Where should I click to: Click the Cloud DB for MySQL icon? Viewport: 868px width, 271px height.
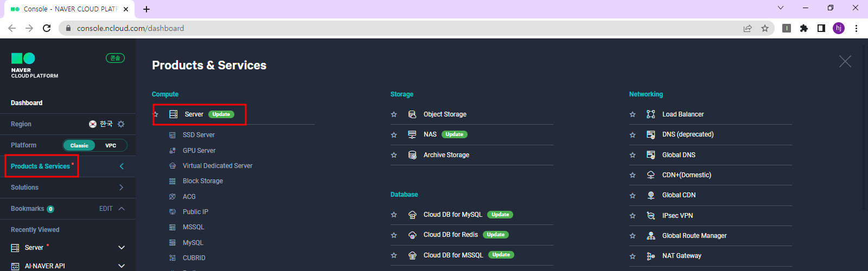click(412, 215)
